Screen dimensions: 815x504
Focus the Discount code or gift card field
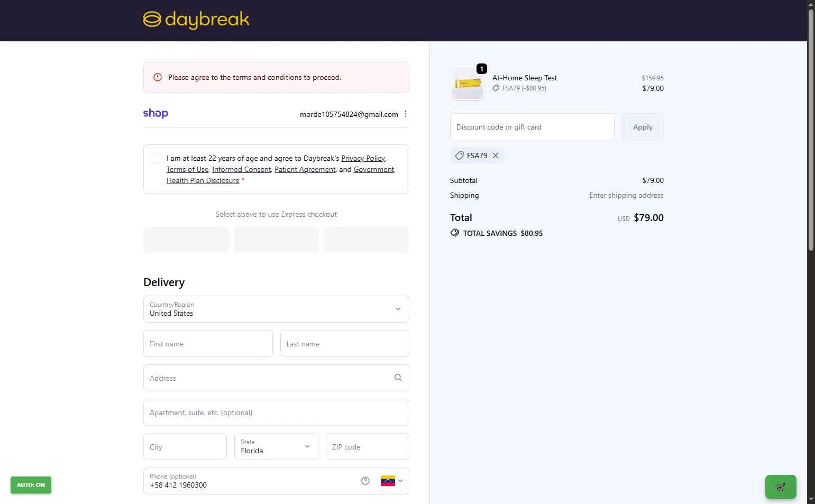click(x=532, y=127)
